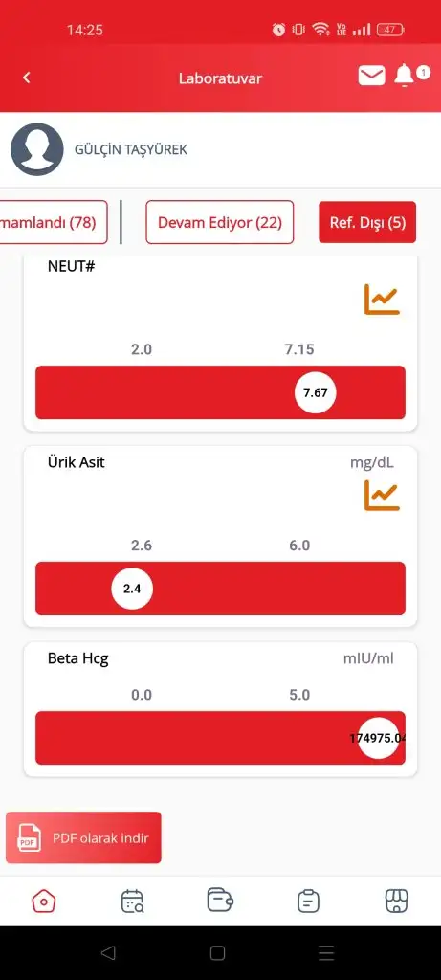Open the notifications bell icon
This screenshot has height=980, width=441.
404,76
